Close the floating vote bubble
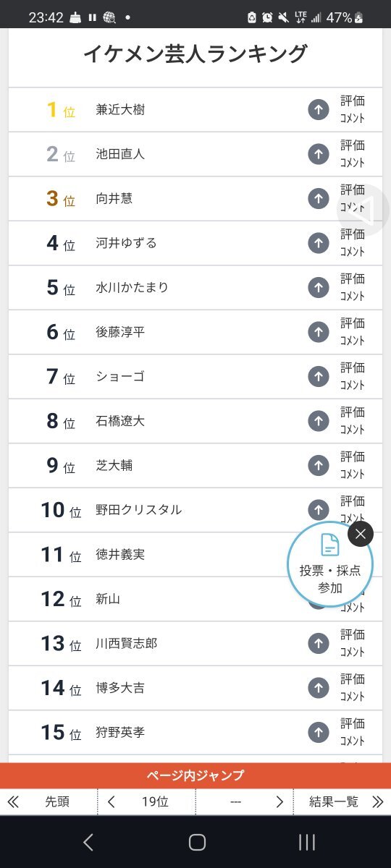Viewport: 391px width, 868px height. click(x=361, y=535)
